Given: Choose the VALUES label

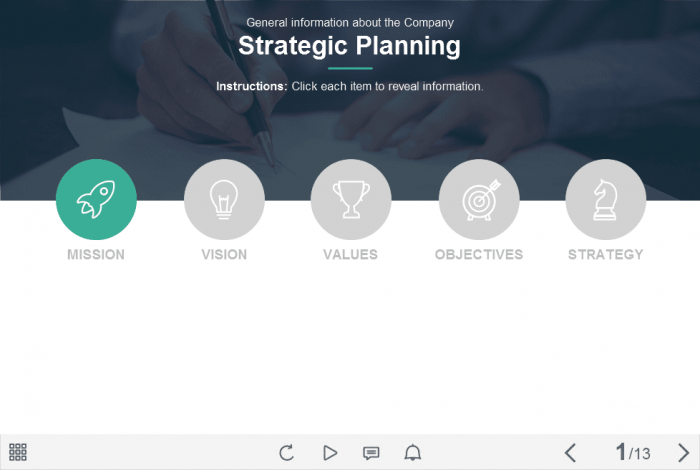Looking at the screenshot, I should coord(351,254).
